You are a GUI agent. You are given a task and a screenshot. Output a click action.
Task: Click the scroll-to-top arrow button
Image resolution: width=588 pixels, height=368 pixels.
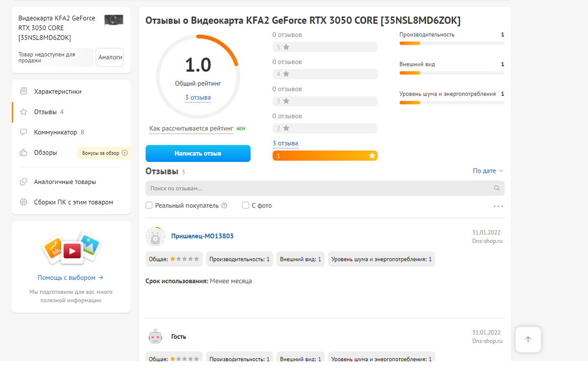528,340
